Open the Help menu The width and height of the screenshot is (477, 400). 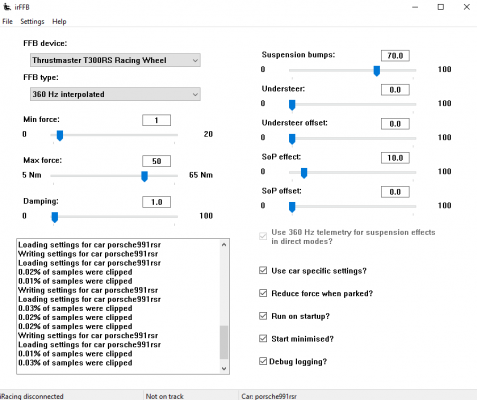coord(59,22)
